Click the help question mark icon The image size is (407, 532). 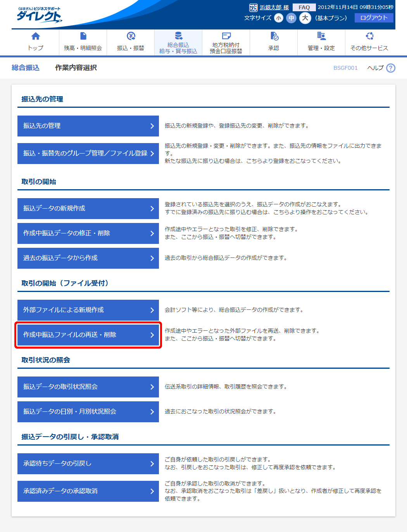tap(391, 68)
